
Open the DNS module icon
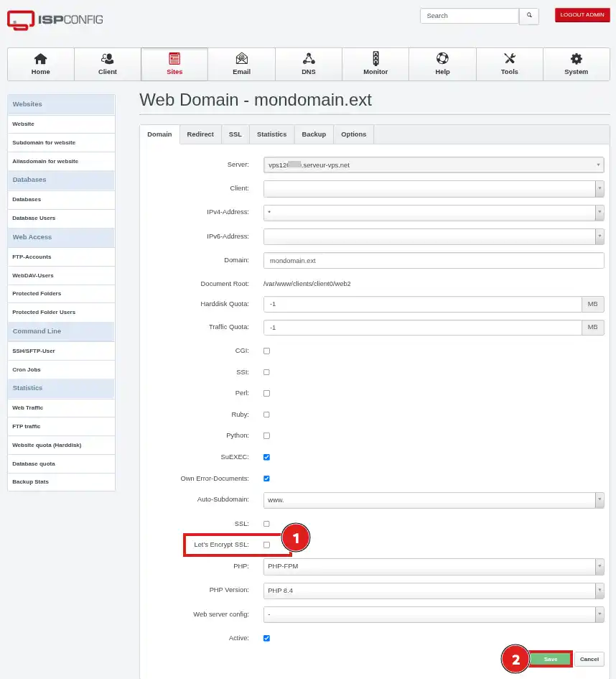tap(309, 58)
